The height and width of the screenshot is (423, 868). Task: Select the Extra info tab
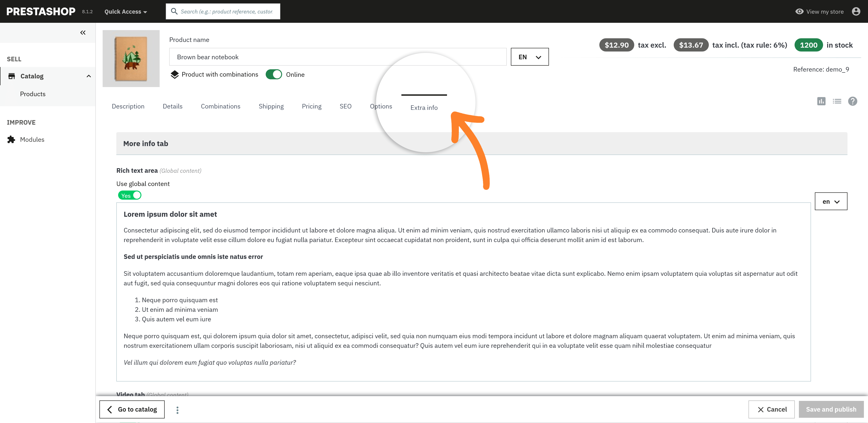point(424,108)
